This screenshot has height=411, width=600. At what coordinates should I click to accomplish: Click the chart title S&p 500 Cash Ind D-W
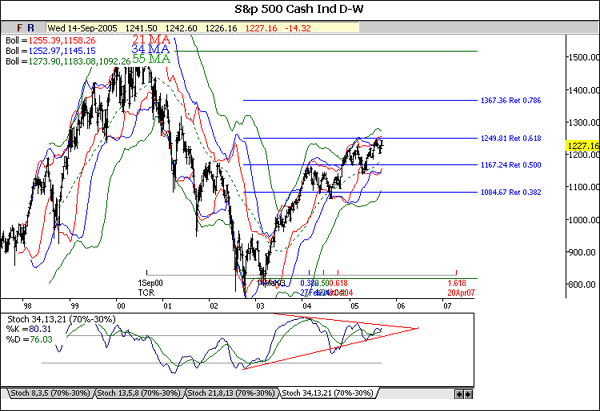coord(299,9)
